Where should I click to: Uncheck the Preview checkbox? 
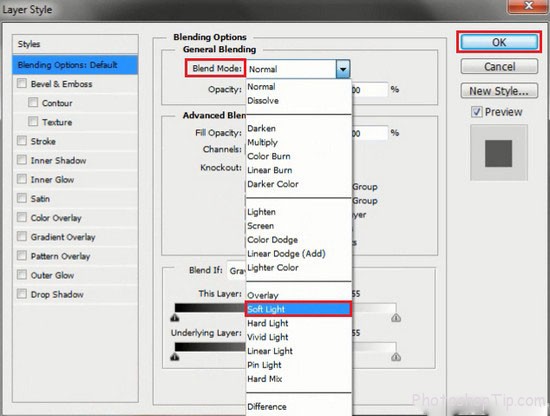click(477, 112)
